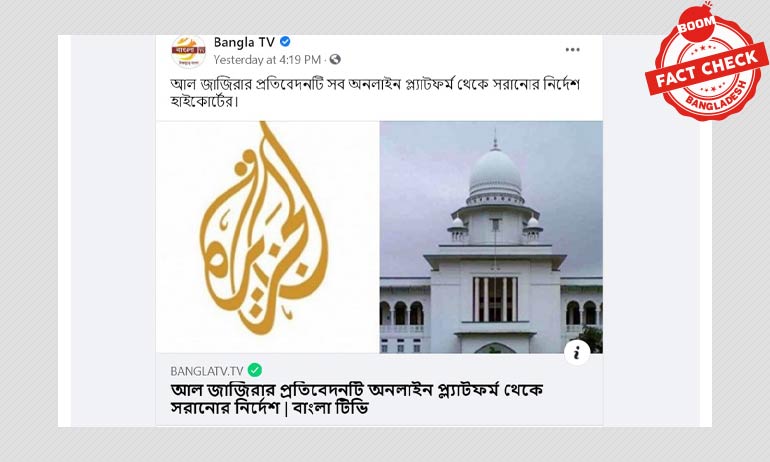The image size is (770, 462).
Task: Click the green verified check beside BANGLATV.TV
Action: pyautogui.click(x=255, y=370)
